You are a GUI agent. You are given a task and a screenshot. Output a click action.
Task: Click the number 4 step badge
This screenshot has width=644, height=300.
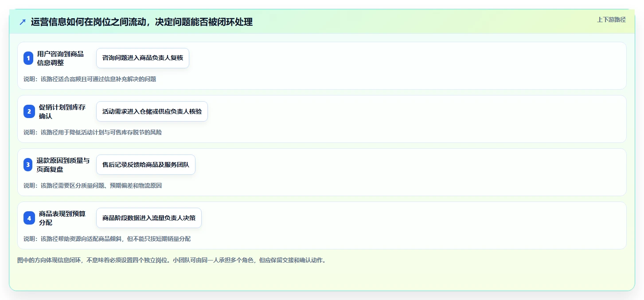pyautogui.click(x=29, y=218)
